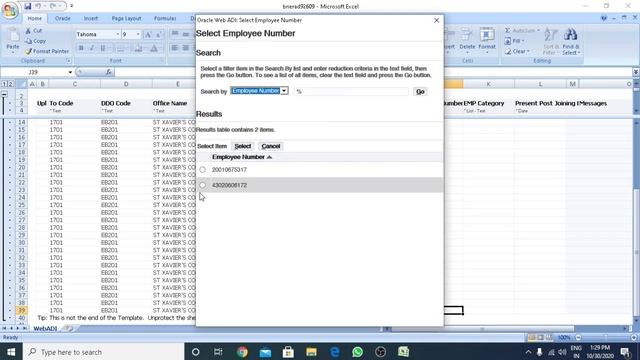The image size is (640, 360).
Task: Cut the selected cells
Action: click(x=34, y=31)
